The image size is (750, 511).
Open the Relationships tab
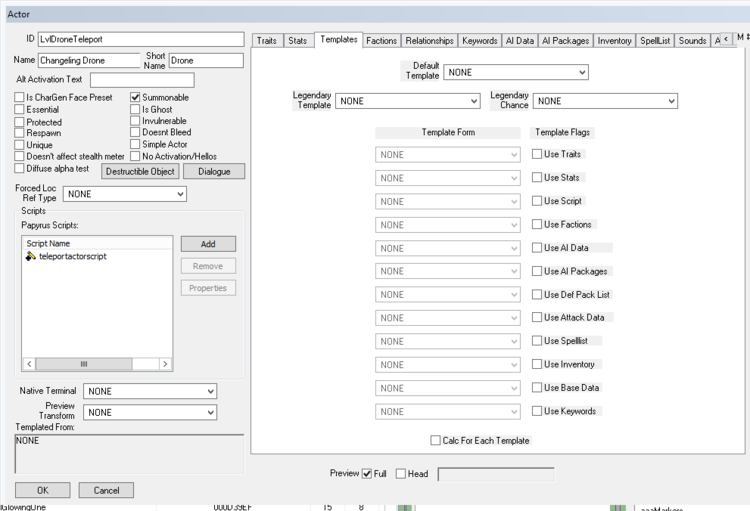(x=430, y=41)
